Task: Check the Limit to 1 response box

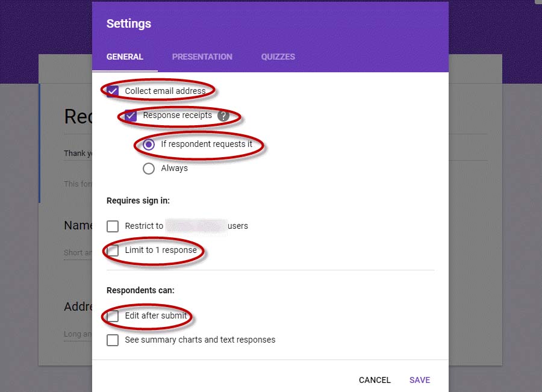Action: [113, 250]
